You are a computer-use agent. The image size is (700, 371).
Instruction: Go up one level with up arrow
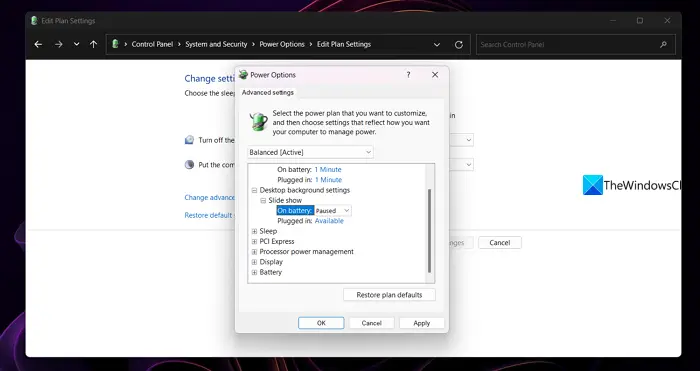[93, 44]
